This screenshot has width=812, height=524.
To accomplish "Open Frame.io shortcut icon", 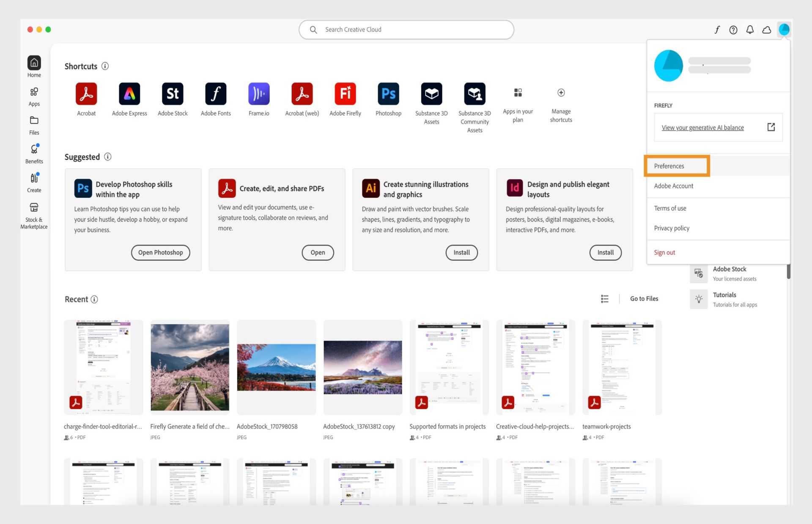I will point(259,94).
